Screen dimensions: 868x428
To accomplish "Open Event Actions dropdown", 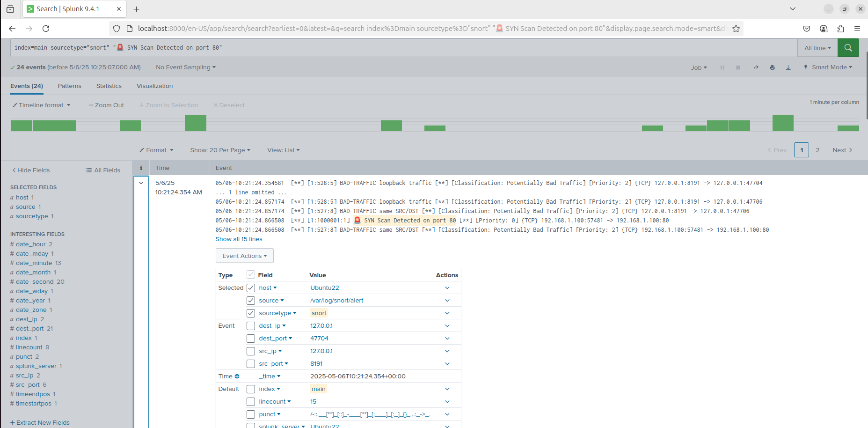I will coord(245,256).
